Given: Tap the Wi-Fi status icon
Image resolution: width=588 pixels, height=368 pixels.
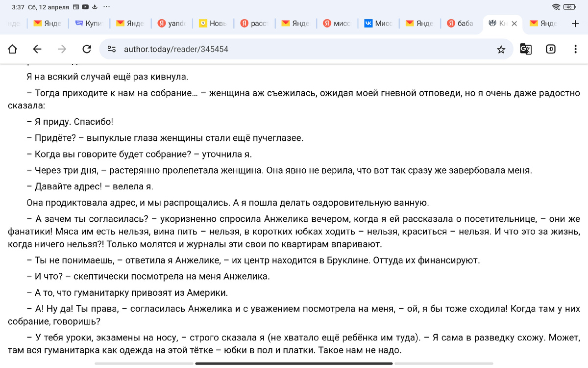Looking at the screenshot, I should coord(556,7).
